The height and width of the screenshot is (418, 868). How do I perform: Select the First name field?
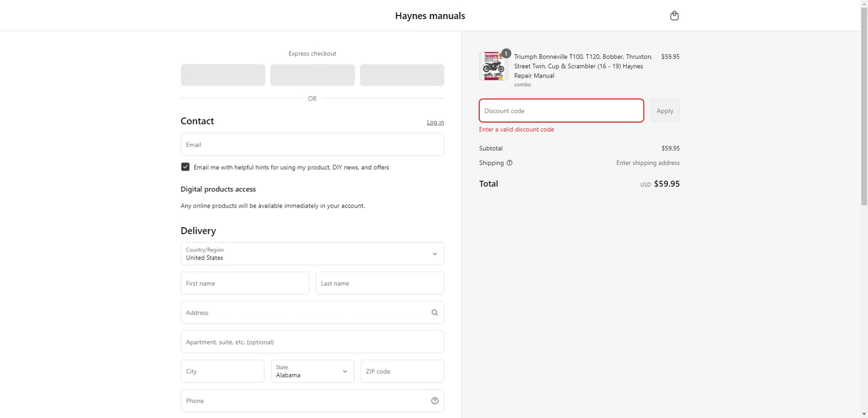point(245,283)
